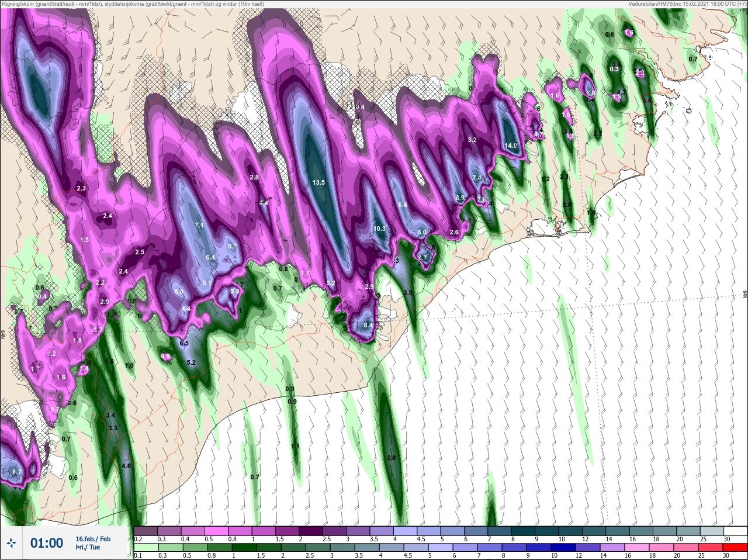Click the 2.7 precipitation value on the map
The image size is (748, 560).
tap(597, 134)
